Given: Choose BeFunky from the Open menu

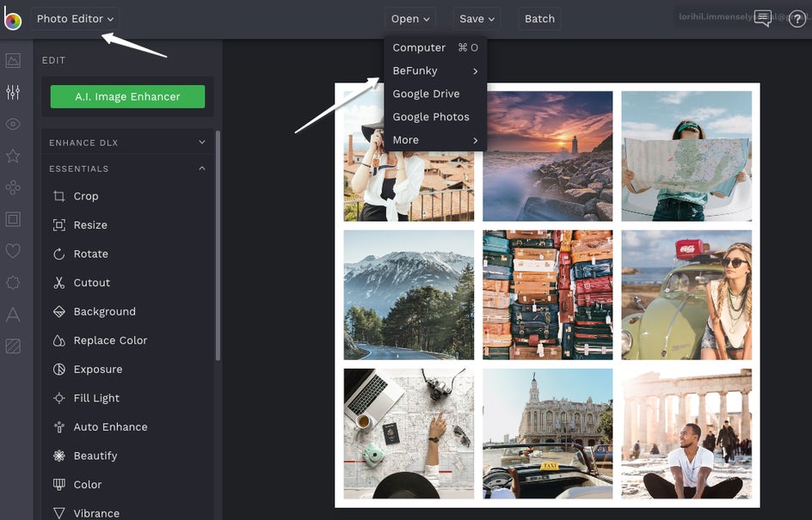Looking at the screenshot, I should pyautogui.click(x=435, y=70).
